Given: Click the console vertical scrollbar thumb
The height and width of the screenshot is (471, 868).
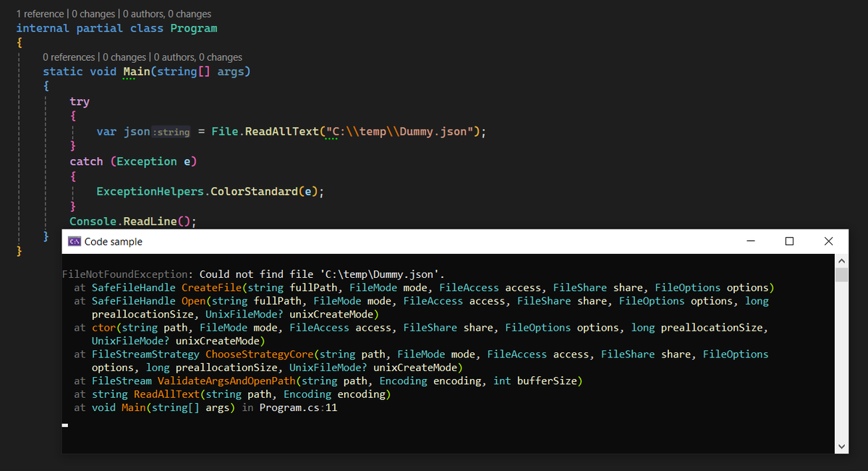Looking at the screenshot, I should pos(841,274).
